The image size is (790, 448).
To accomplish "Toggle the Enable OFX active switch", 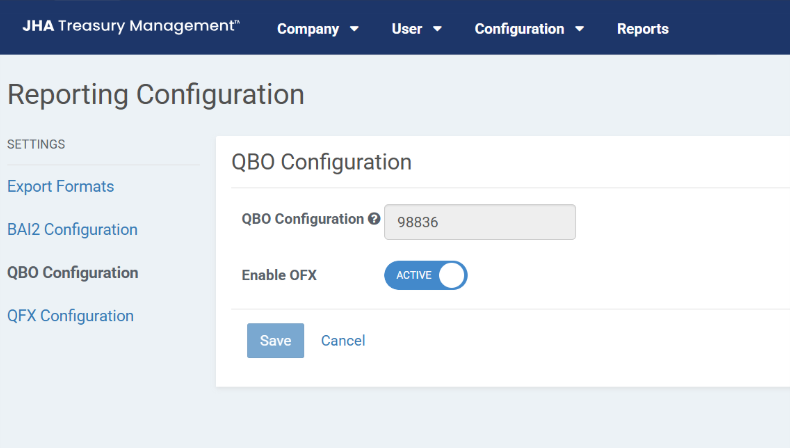I will (x=426, y=275).
